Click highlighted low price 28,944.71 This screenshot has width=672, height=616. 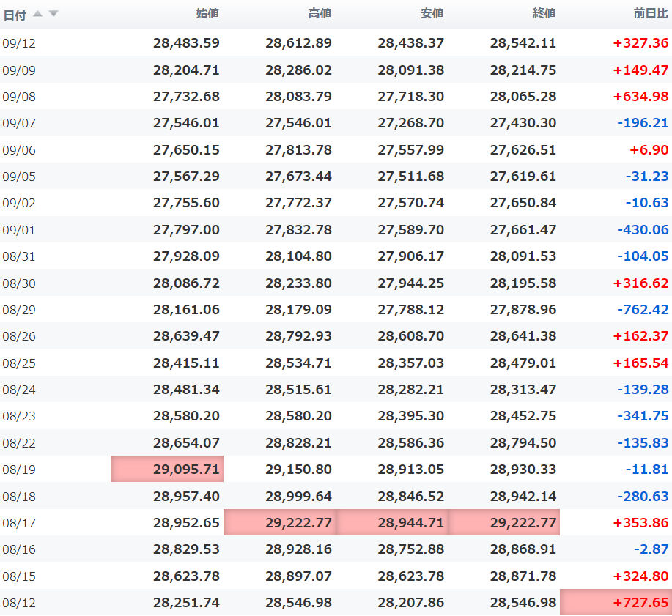[392, 523]
